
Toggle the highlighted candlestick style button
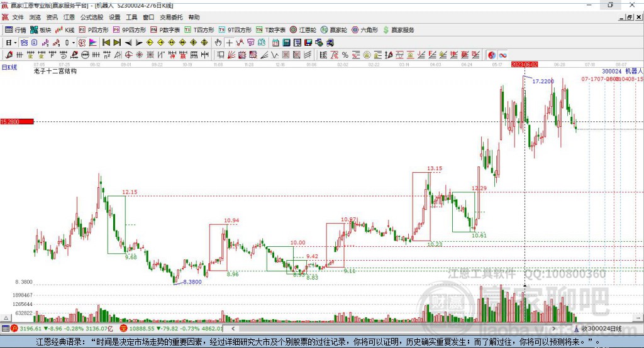click(25, 43)
